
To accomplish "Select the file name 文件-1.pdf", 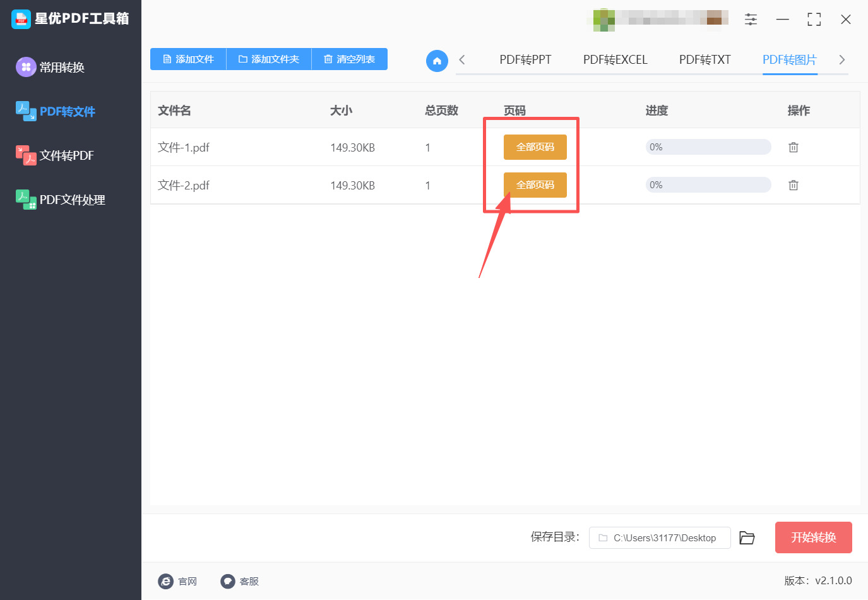I will click(184, 147).
